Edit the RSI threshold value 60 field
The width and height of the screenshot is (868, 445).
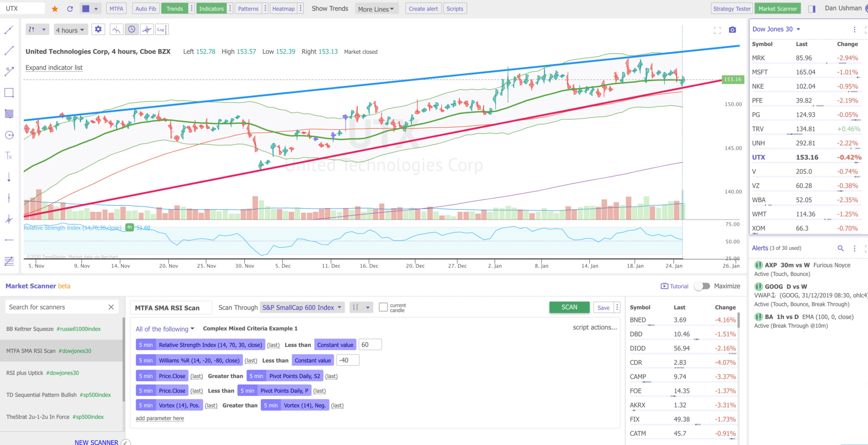point(370,345)
